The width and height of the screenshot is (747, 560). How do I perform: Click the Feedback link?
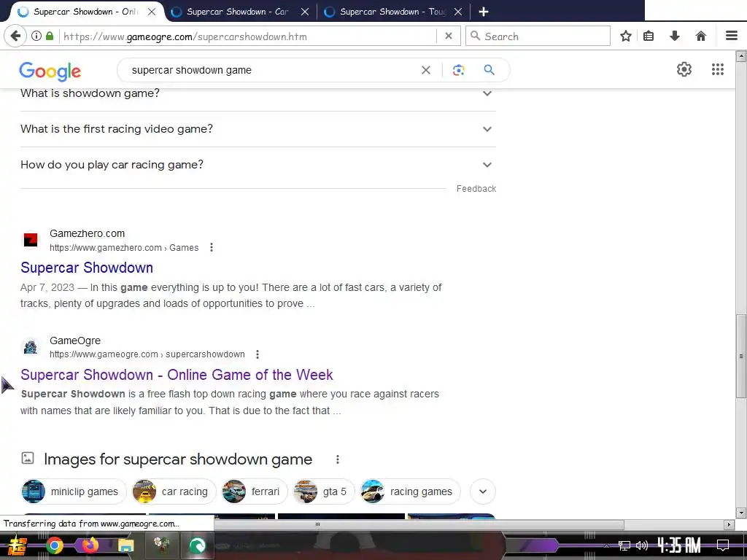coord(476,189)
